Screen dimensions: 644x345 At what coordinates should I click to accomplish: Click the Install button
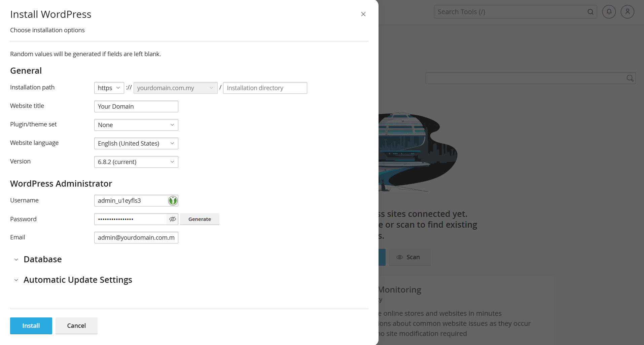31,325
